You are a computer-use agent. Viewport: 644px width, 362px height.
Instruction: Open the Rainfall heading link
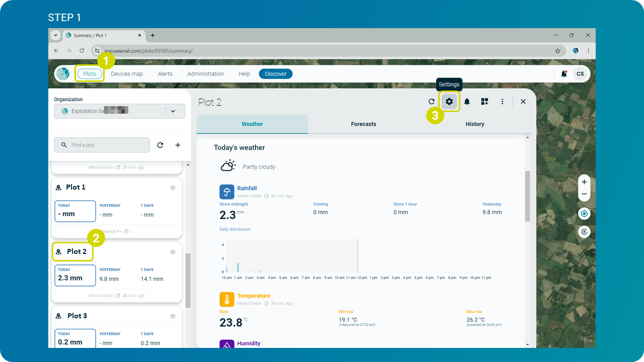(247, 188)
